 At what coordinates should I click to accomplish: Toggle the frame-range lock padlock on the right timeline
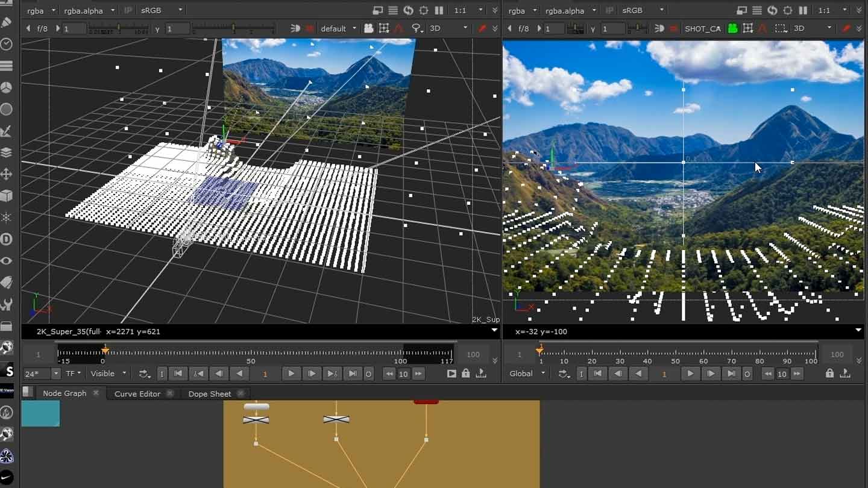click(828, 374)
